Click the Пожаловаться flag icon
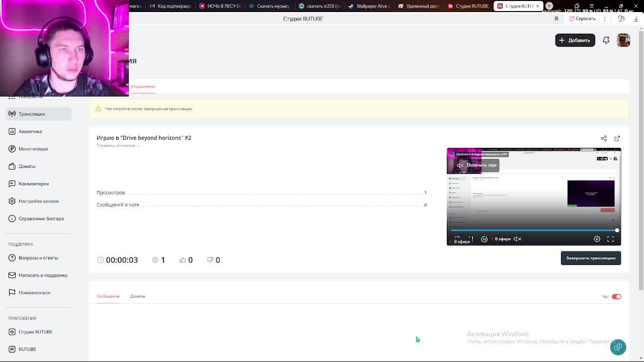Screen dimensions: 644x362 pos(12,293)
